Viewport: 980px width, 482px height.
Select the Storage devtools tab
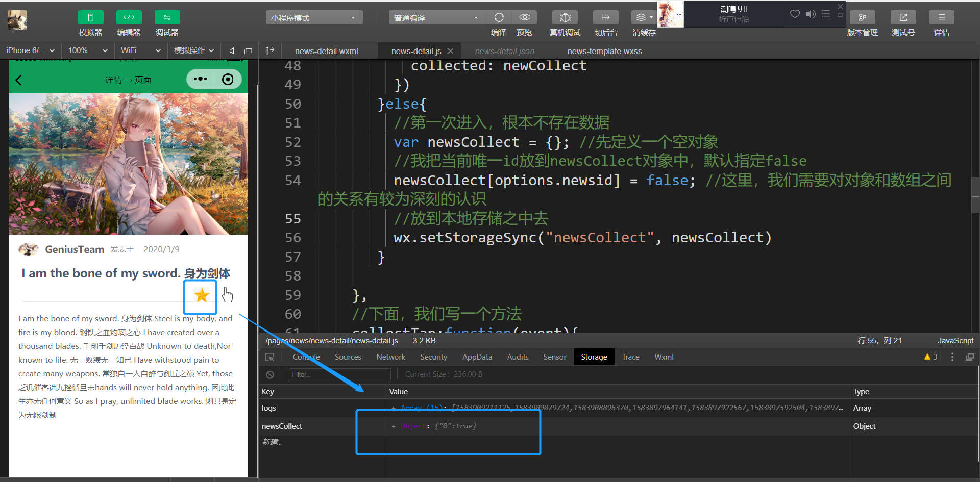click(594, 357)
